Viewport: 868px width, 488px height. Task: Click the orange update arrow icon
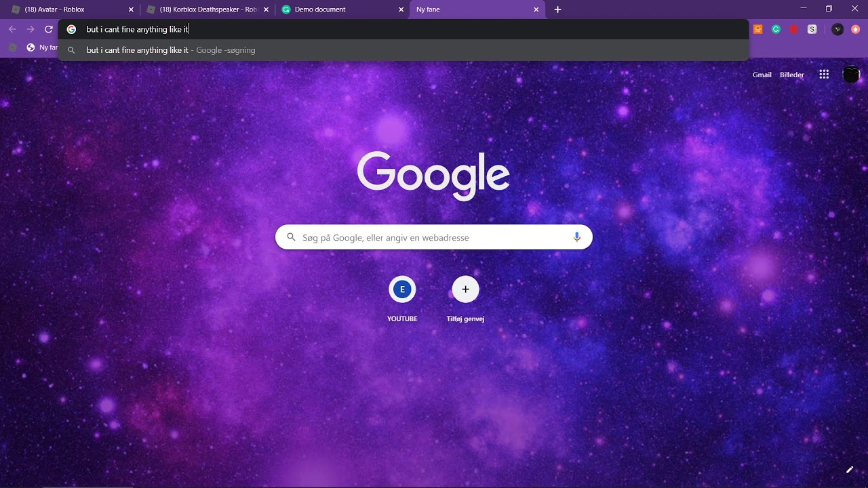coord(855,29)
